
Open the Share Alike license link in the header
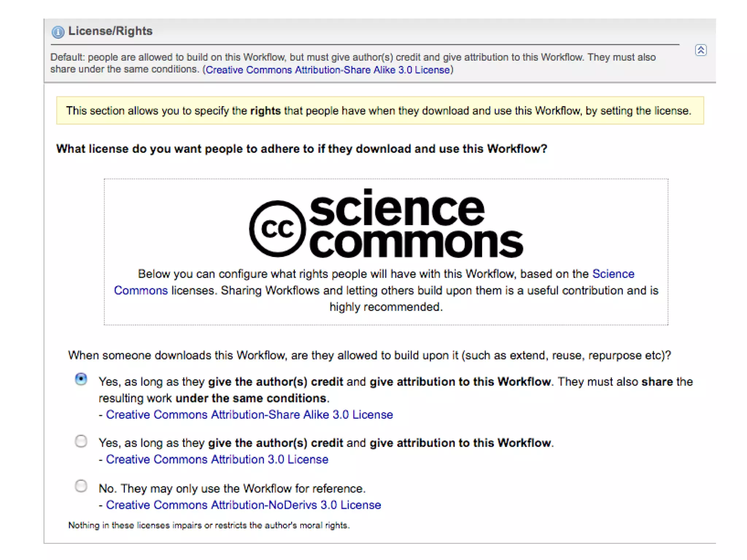(x=328, y=70)
